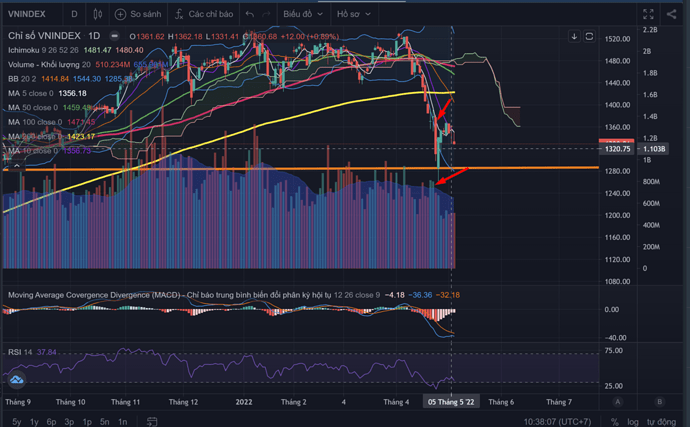
Task: Click the 75.00 level on RSI scale
Action: (613, 350)
